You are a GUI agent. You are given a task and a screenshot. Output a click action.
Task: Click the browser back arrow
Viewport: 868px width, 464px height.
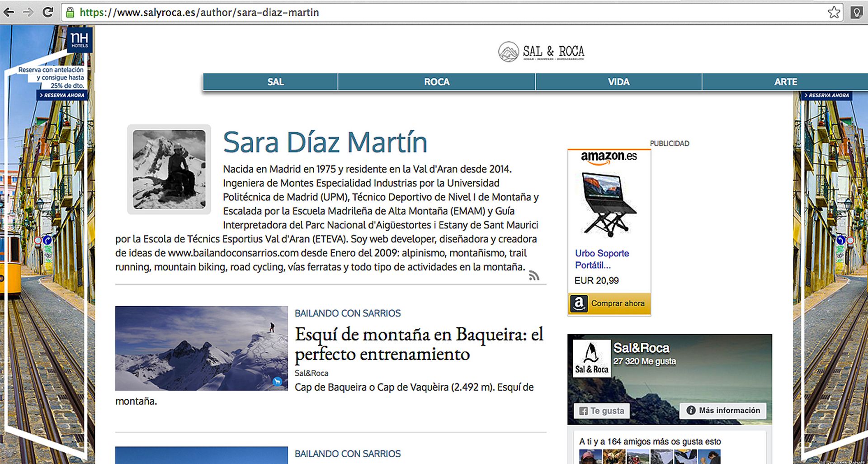click(9, 12)
